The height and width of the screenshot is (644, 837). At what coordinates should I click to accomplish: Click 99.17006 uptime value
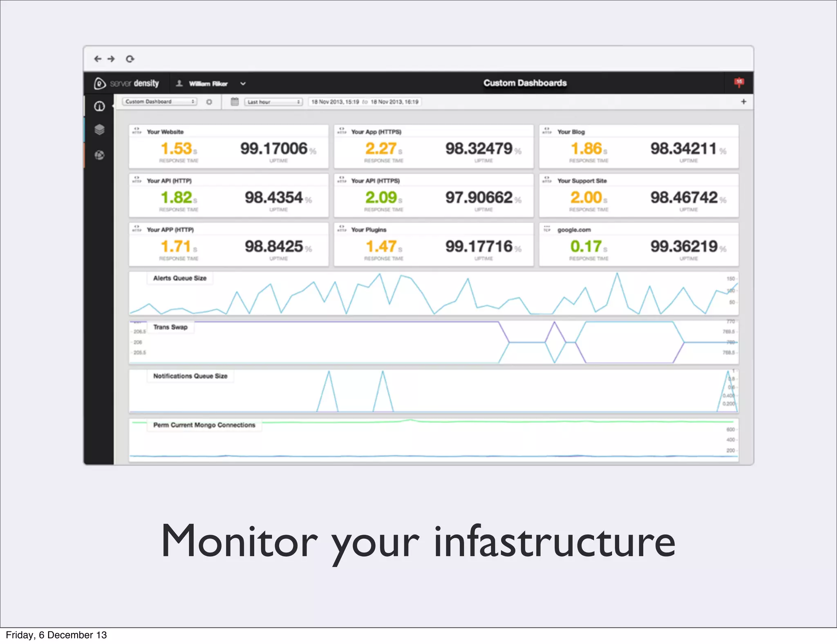tap(274, 149)
